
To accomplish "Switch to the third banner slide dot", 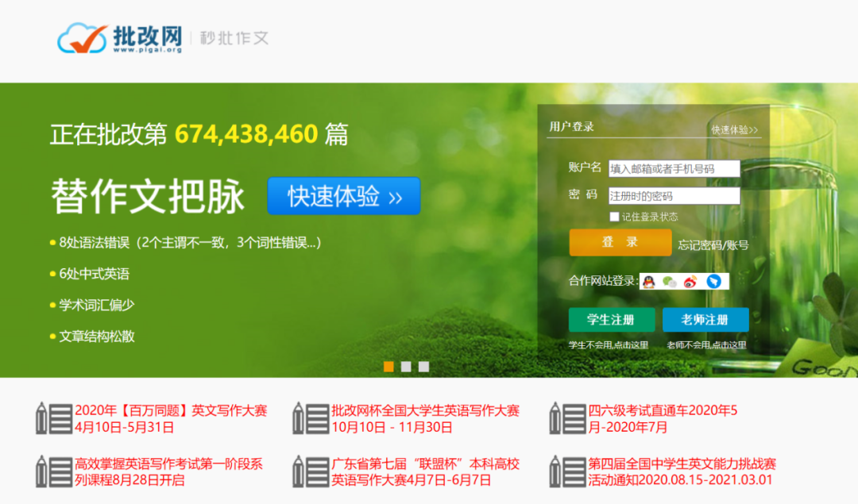I will tap(423, 367).
